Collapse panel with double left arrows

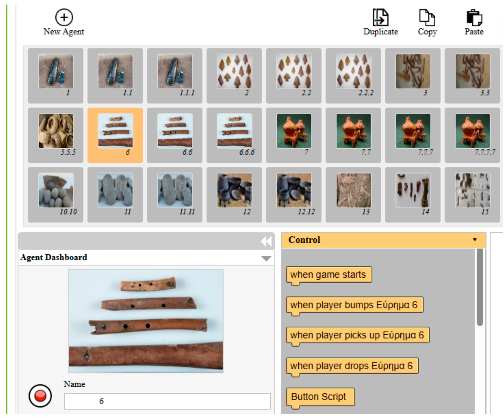266,241
